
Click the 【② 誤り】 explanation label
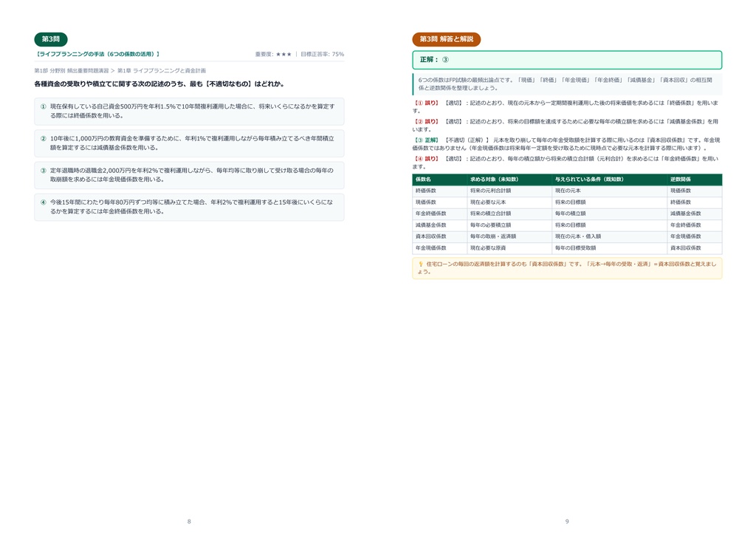tap(426, 122)
